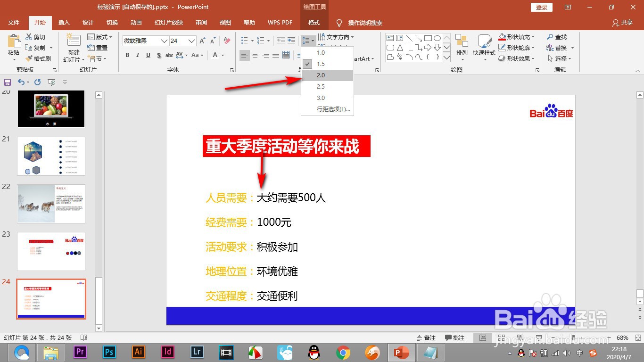Open the Animations (动画) ribbon tab
644x362 pixels.
click(x=136, y=23)
